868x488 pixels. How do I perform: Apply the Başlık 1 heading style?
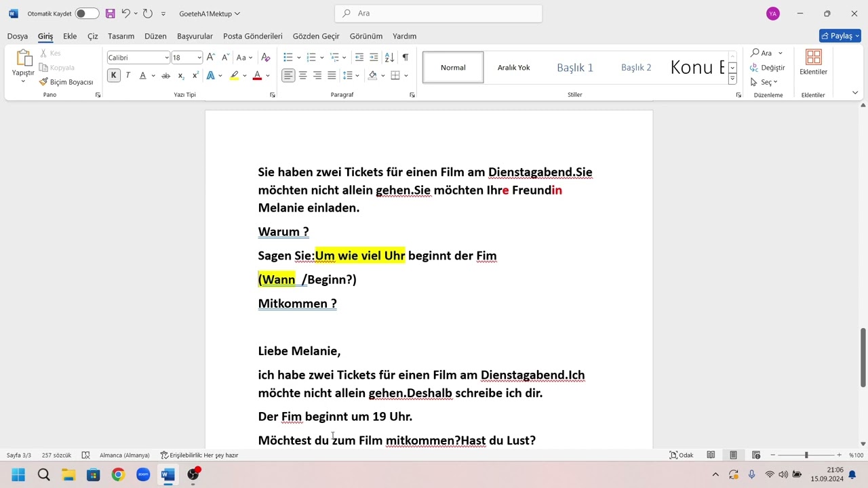[x=575, y=67]
